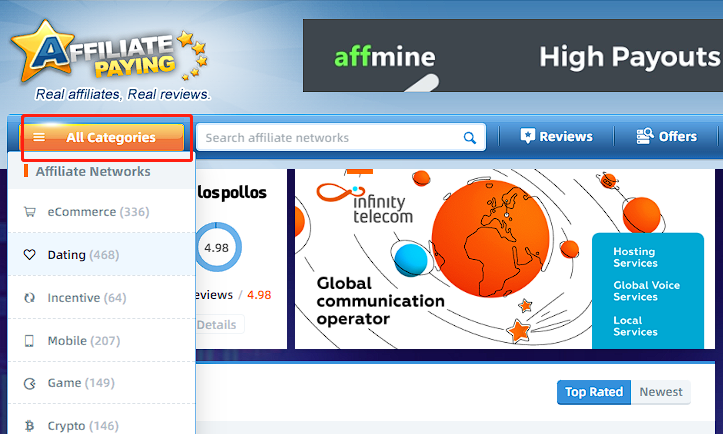Image resolution: width=723 pixels, height=434 pixels.
Task: Open the Dating (468) category
Action: 102,255
